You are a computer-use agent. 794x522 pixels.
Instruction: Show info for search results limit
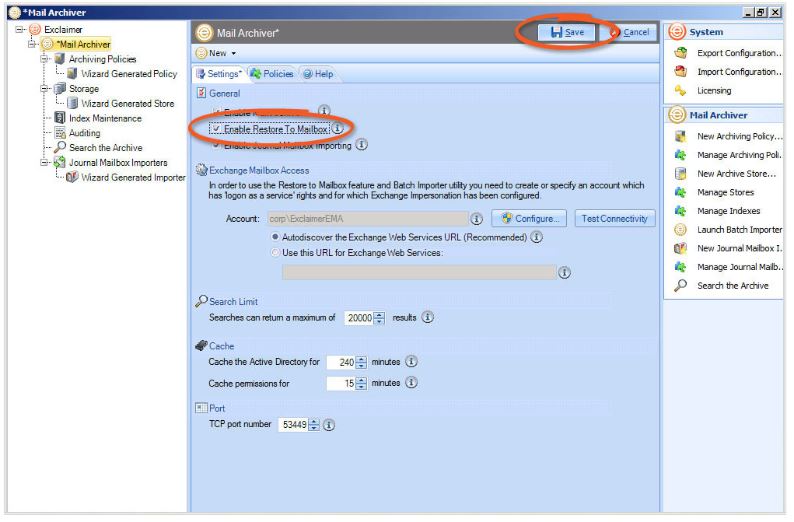[428, 317]
